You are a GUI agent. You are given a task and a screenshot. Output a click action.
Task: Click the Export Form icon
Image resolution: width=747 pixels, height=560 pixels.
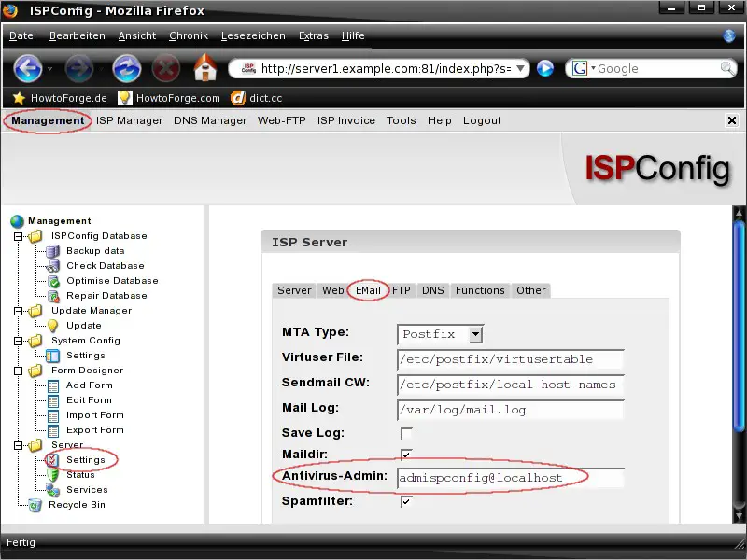(x=53, y=430)
